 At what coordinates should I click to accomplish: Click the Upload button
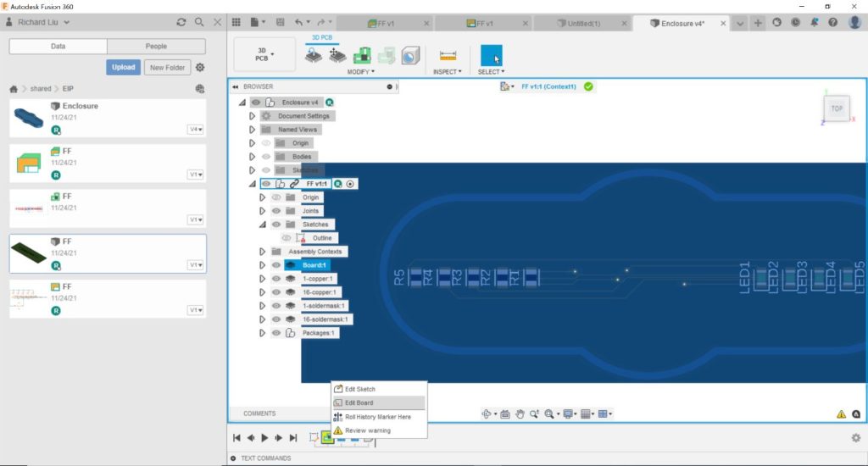click(x=124, y=68)
